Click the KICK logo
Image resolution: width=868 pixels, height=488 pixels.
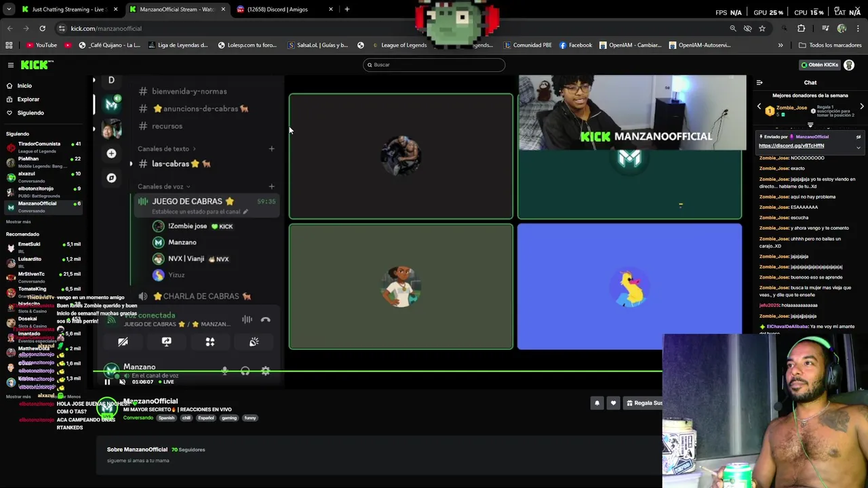point(35,65)
